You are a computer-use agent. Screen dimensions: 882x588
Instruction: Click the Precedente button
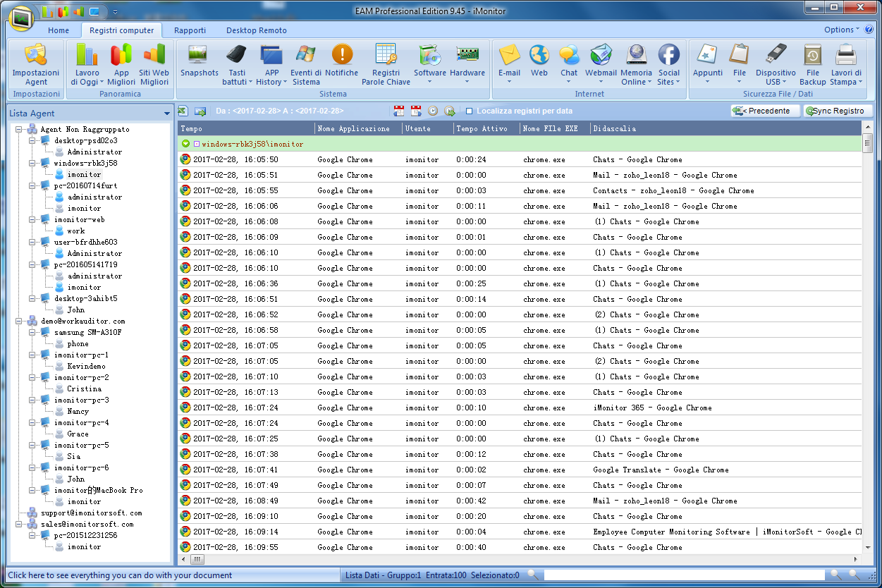click(x=765, y=111)
